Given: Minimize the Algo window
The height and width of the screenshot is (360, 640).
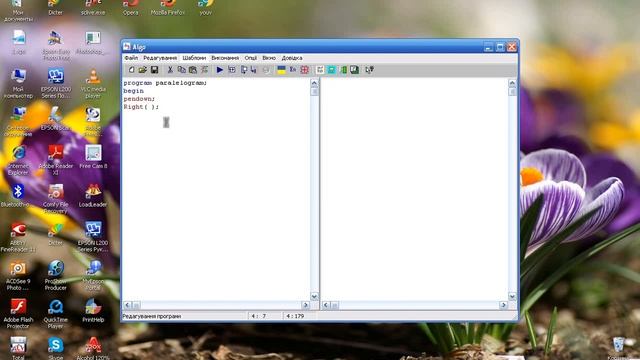Looking at the screenshot, I should [489, 47].
